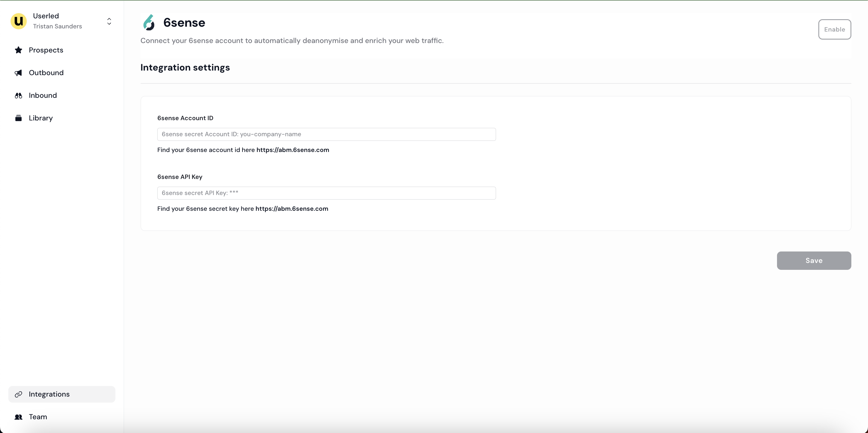Click the Library box icon
The height and width of the screenshot is (433, 868).
pyautogui.click(x=19, y=118)
